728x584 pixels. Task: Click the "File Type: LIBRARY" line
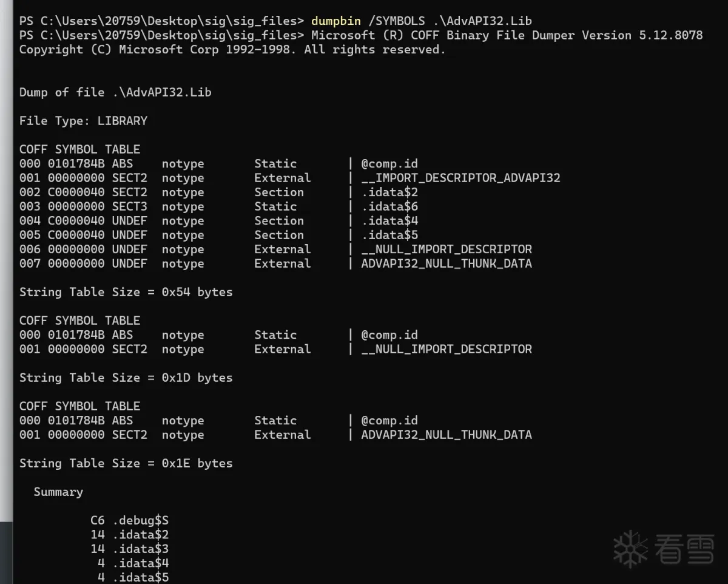tap(83, 121)
